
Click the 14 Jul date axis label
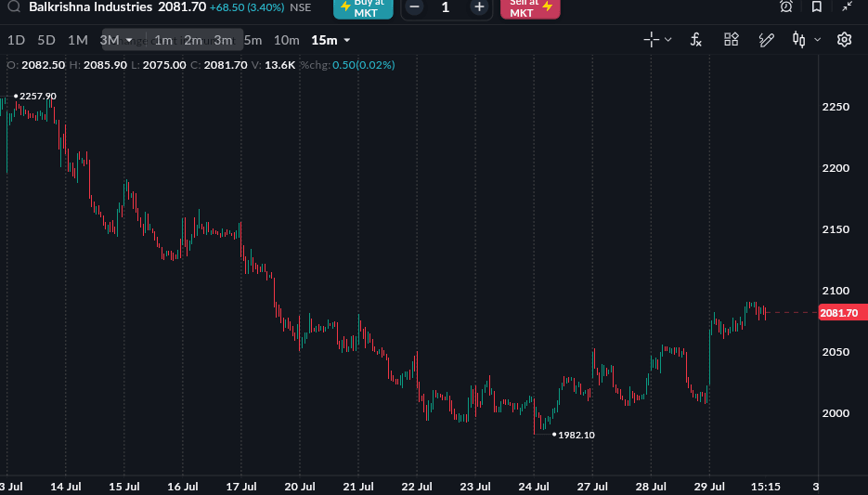click(x=66, y=487)
